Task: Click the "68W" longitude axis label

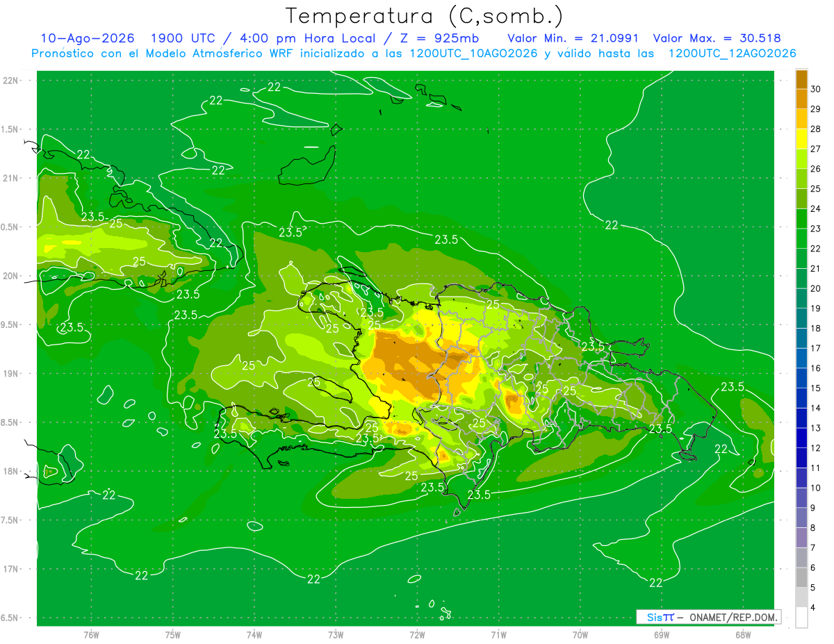Action: (742, 634)
